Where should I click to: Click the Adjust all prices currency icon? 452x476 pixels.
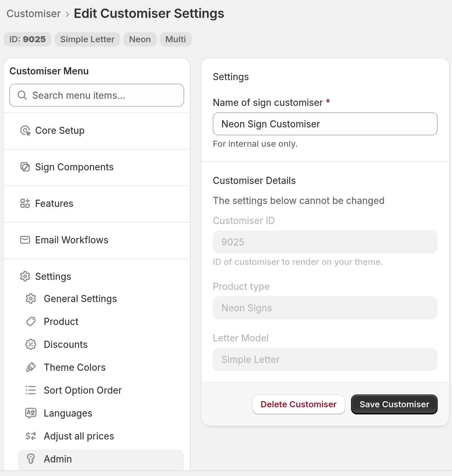(31, 436)
